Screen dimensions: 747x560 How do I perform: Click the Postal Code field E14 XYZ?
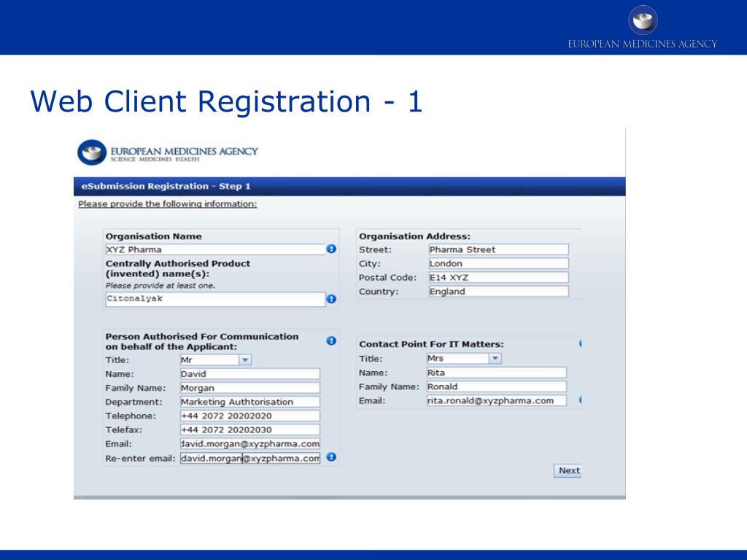coord(498,278)
